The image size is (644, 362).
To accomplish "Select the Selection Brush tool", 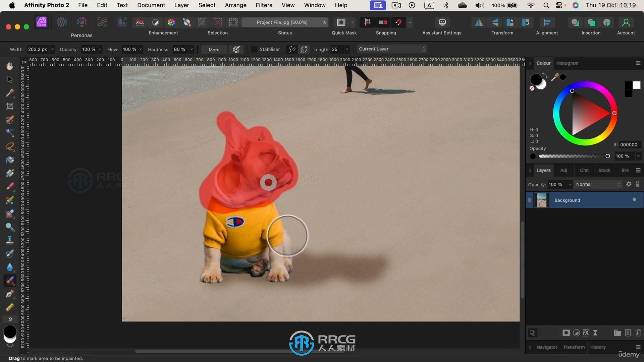I will point(10,120).
